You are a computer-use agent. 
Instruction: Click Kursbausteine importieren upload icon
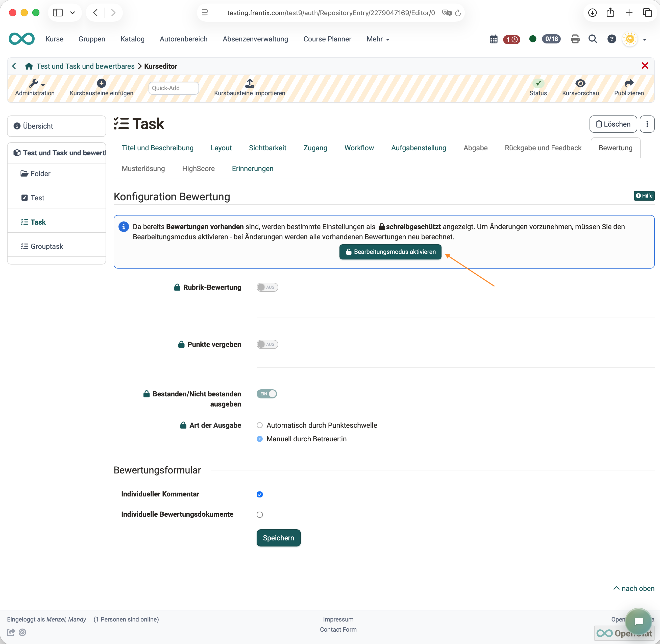[x=250, y=83]
